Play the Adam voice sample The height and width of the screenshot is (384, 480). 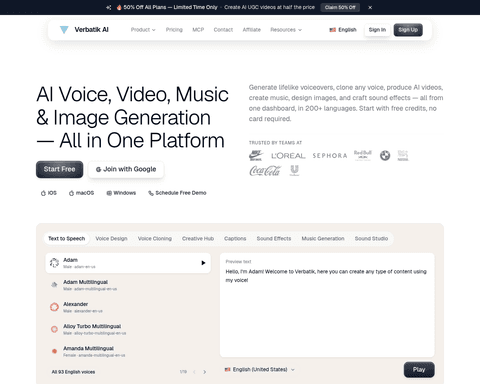[203, 263]
